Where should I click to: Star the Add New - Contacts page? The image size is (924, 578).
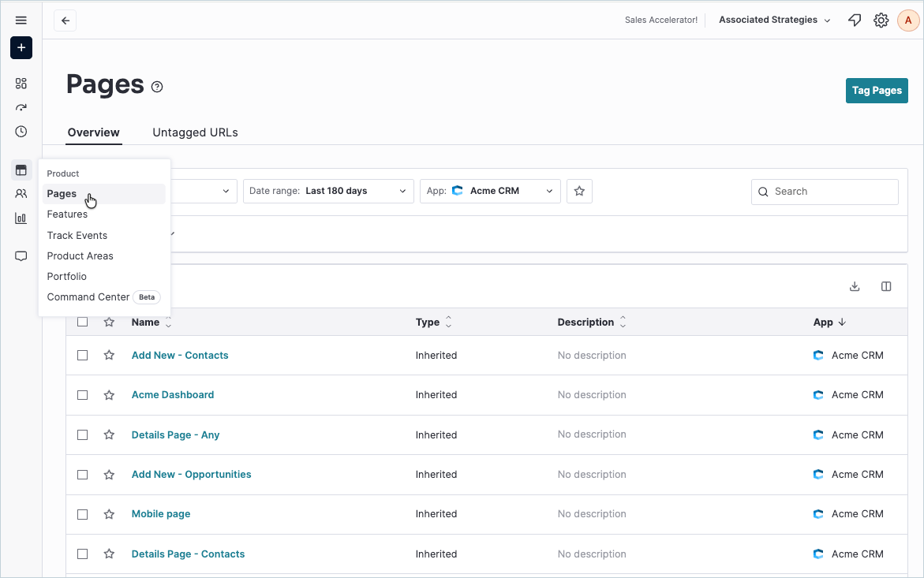(x=109, y=356)
